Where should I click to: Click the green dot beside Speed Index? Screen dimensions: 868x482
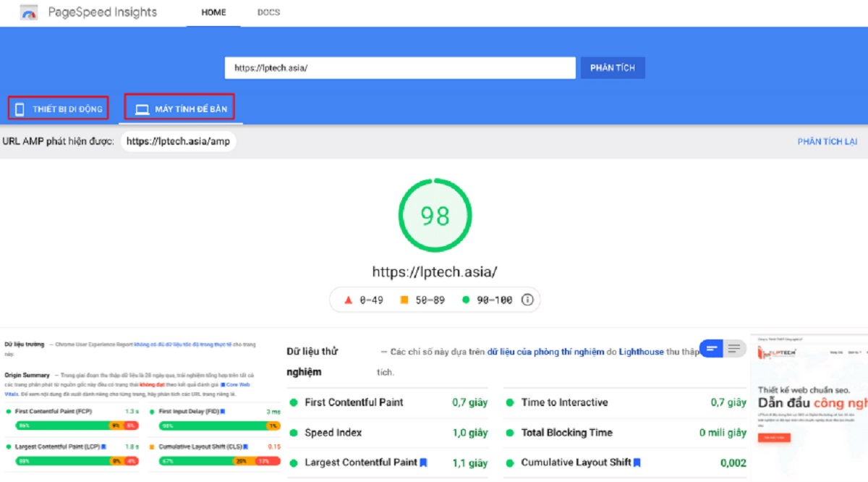294,433
